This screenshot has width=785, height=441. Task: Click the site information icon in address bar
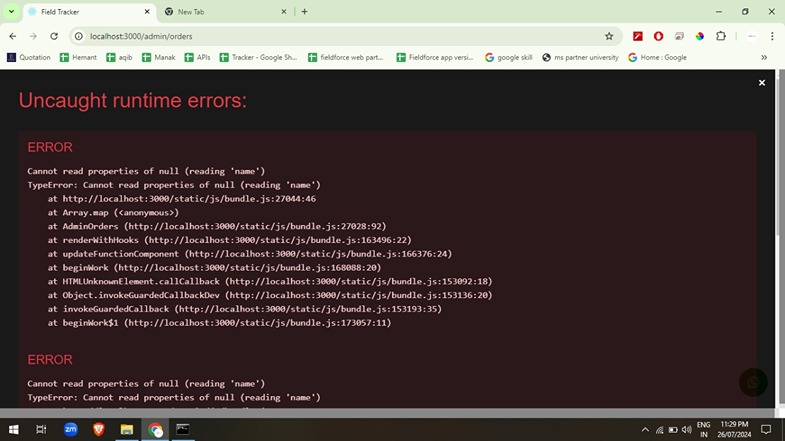[78, 36]
